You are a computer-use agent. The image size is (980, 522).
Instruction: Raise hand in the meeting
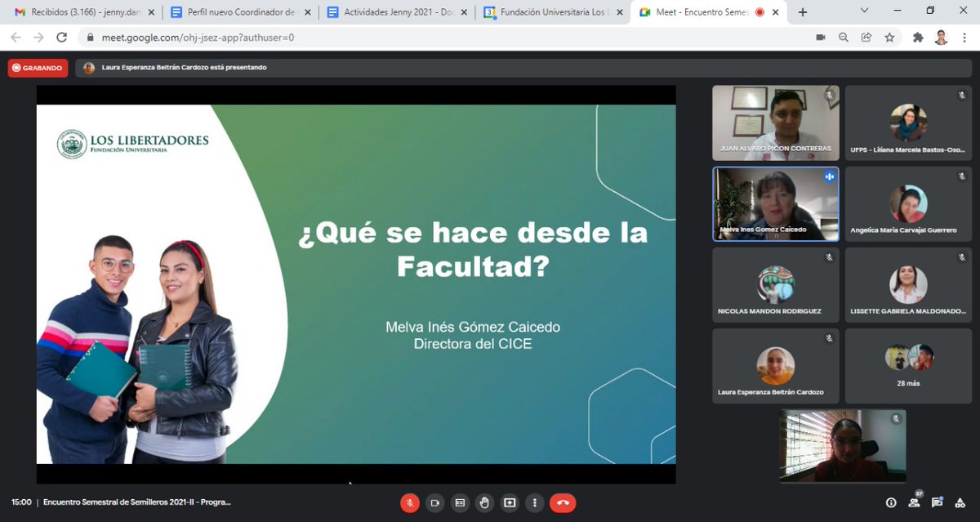(485, 502)
